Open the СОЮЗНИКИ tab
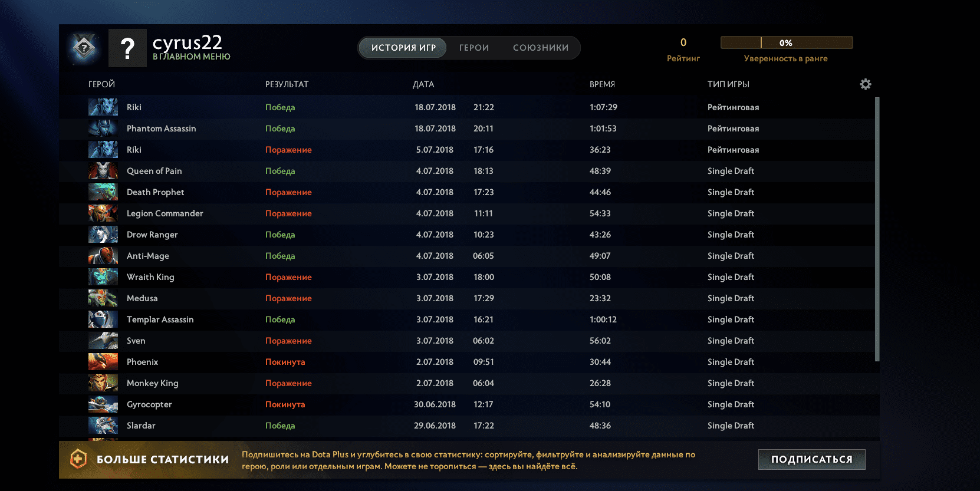This screenshot has height=491, width=980. pos(541,48)
